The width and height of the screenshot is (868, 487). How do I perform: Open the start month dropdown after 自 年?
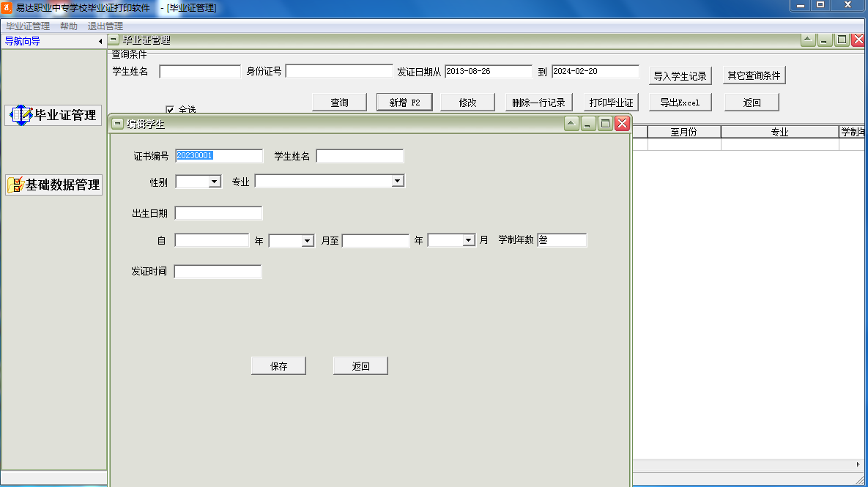click(x=307, y=241)
